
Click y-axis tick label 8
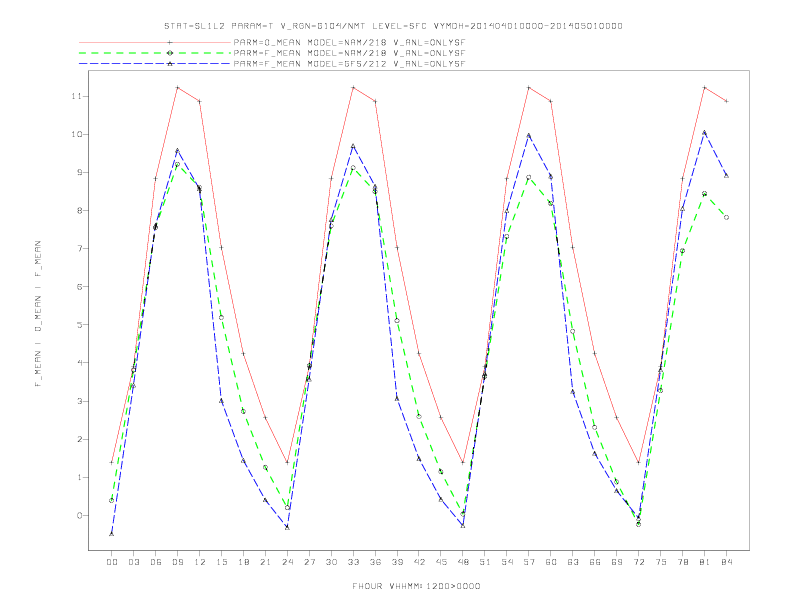click(x=80, y=211)
